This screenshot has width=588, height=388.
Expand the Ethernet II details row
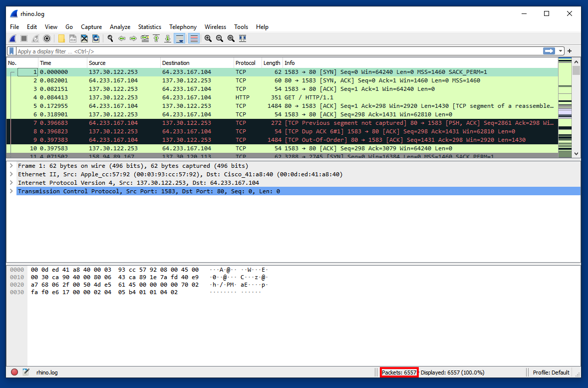(11, 174)
